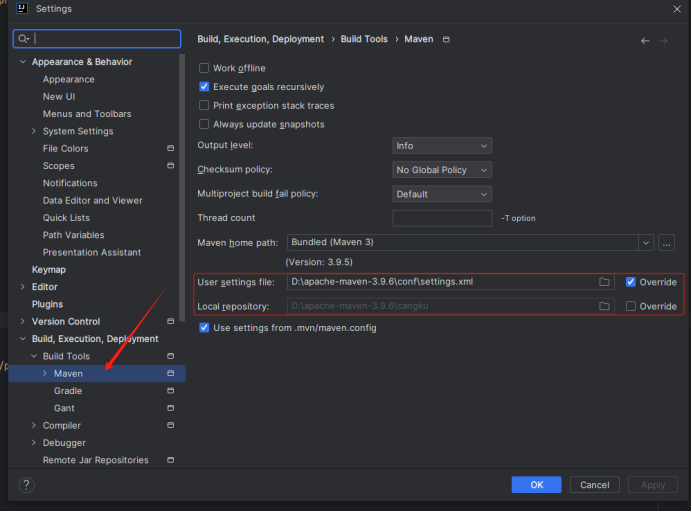Image resolution: width=692 pixels, height=512 pixels.
Task: Uncheck Execute goals recursively
Action: point(204,87)
